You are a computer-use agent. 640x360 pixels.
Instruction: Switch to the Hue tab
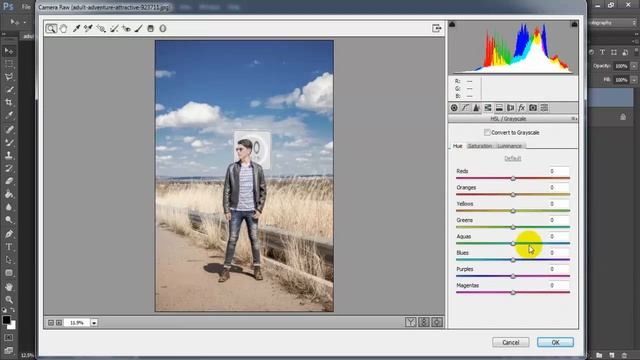click(x=458, y=146)
